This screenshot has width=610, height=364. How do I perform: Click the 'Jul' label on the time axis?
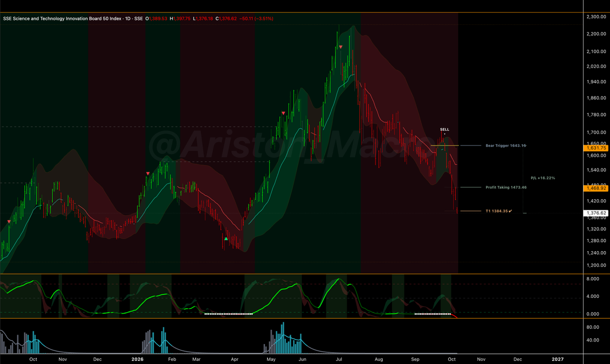[340, 358]
